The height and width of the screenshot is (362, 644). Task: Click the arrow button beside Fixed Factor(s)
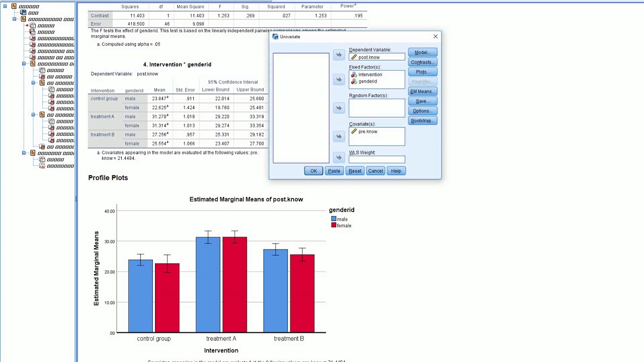tap(339, 79)
